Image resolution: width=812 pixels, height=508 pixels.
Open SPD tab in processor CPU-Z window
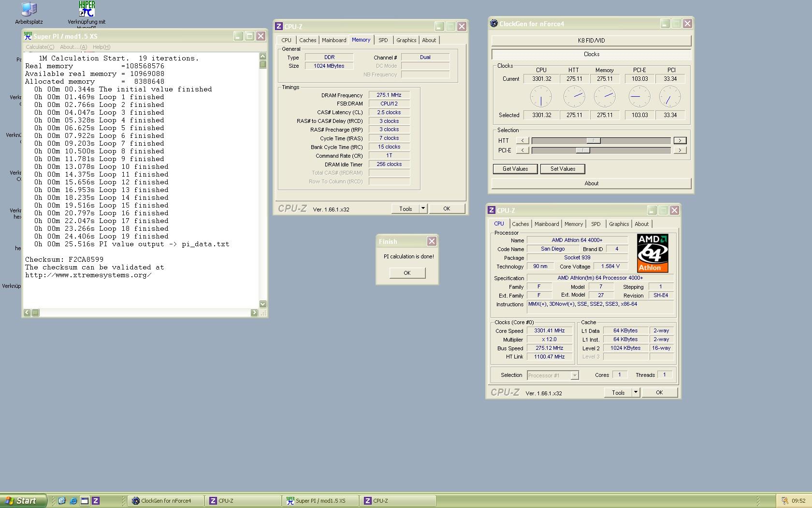click(596, 224)
